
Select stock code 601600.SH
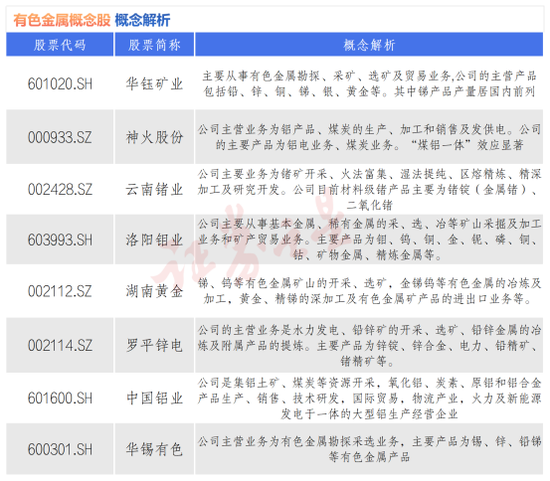point(60,398)
